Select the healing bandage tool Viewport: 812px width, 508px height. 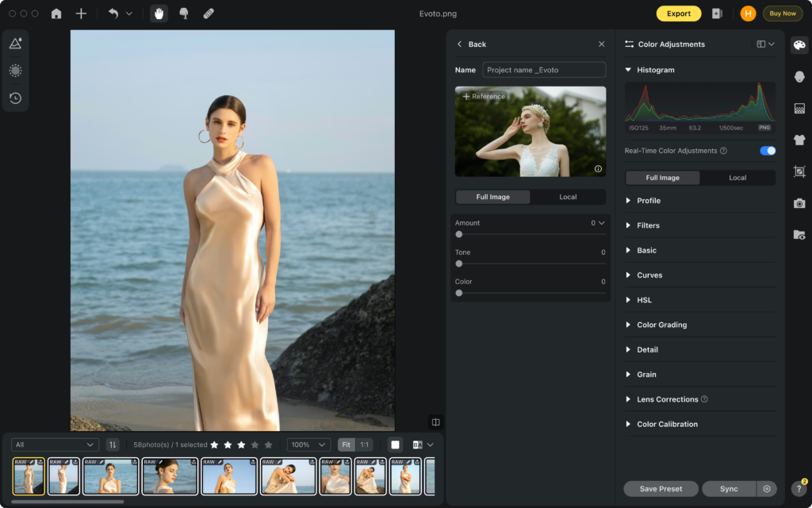208,13
